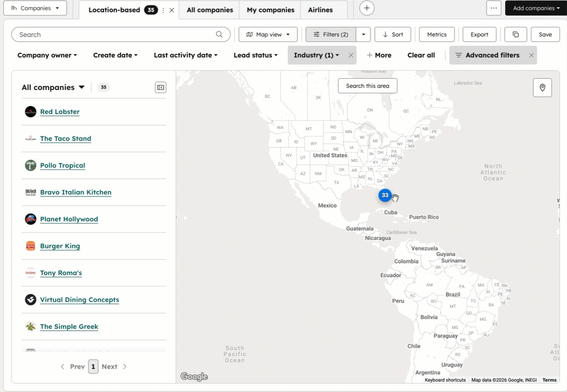567x392 pixels.
Task: Collapse the companies list side panel
Action: tap(160, 87)
